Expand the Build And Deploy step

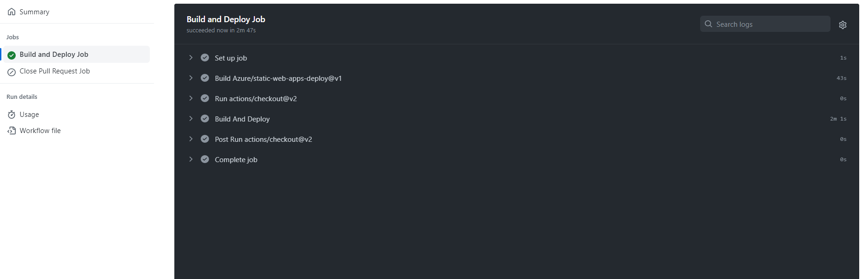[x=191, y=119]
